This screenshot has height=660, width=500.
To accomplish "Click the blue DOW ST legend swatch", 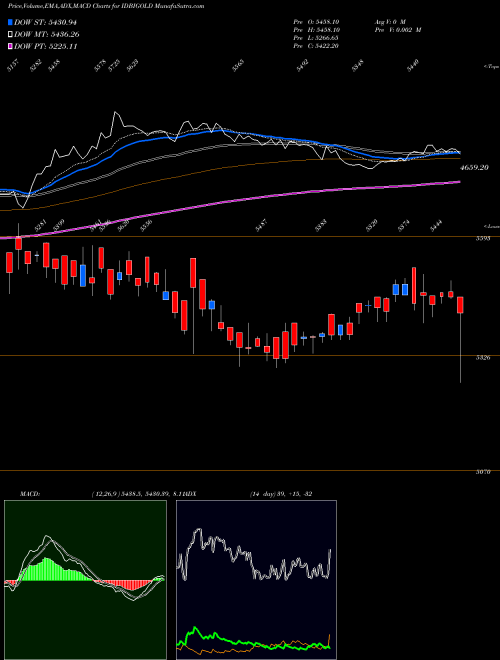I will tap(10, 22).
